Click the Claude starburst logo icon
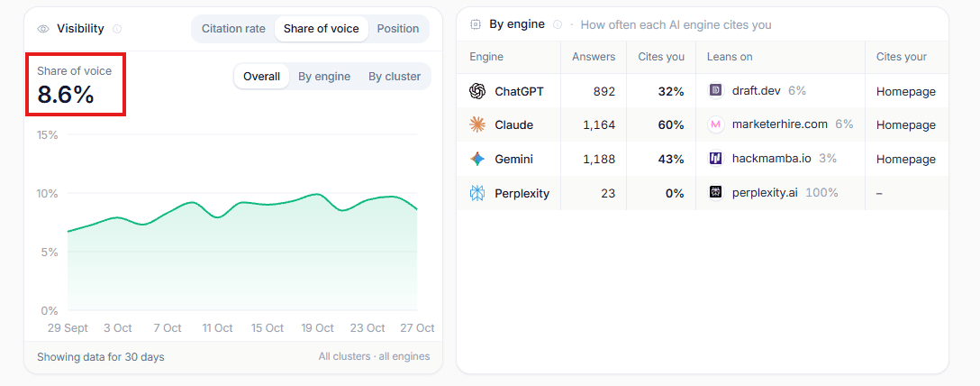Viewport: 980px width, 386px height. (477, 125)
